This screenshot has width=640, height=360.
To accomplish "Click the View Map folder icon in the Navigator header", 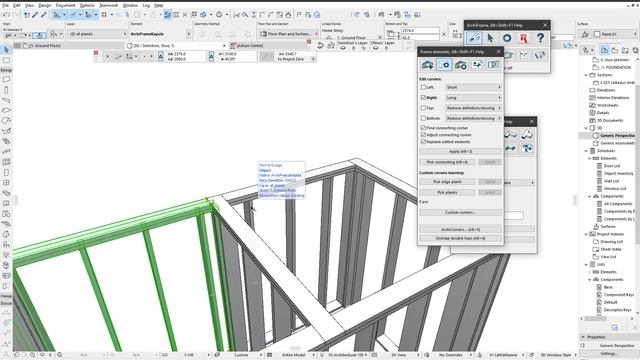I will [615, 50].
